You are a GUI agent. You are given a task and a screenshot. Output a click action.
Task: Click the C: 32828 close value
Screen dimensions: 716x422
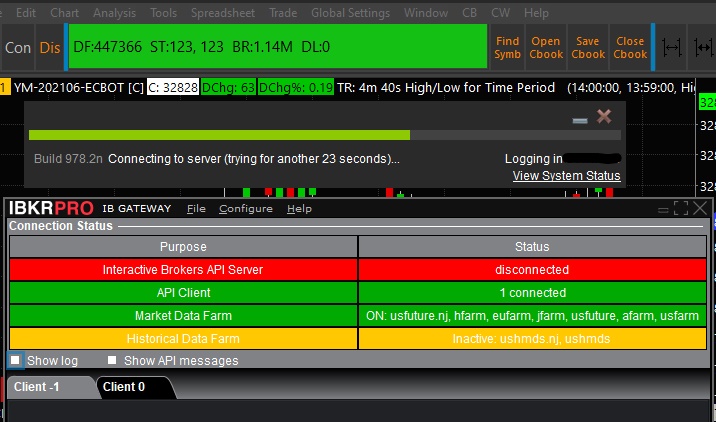click(173, 87)
